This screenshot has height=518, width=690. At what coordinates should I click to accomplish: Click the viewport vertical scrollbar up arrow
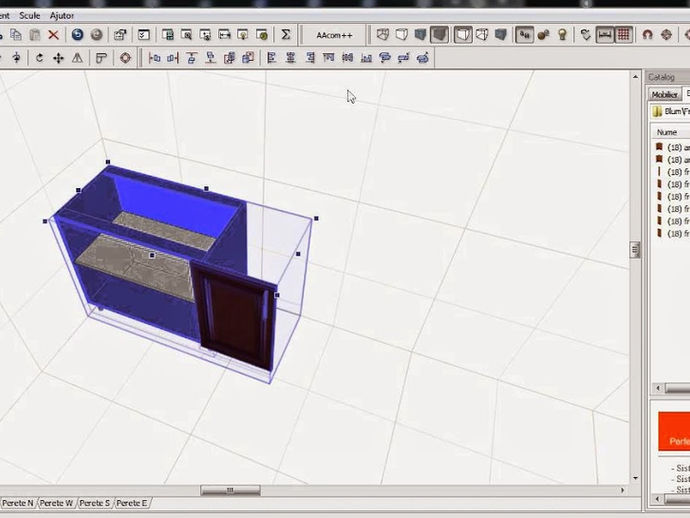(x=635, y=77)
